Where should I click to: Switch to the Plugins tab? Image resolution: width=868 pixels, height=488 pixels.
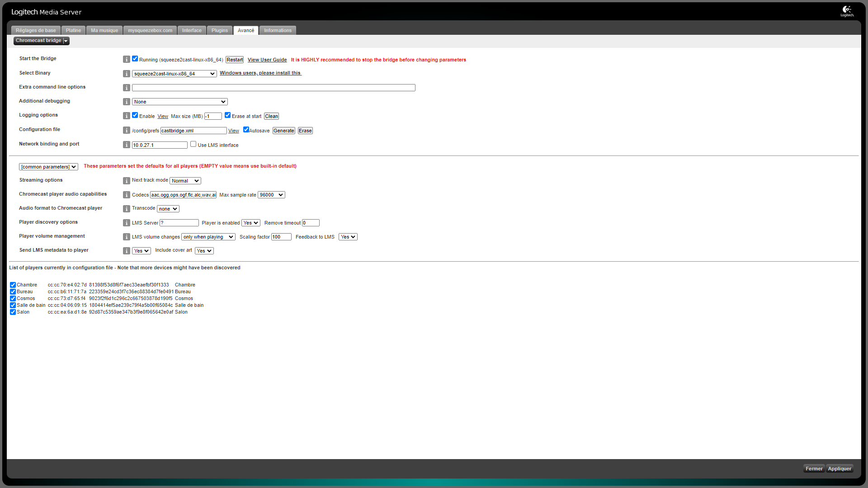[220, 30]
